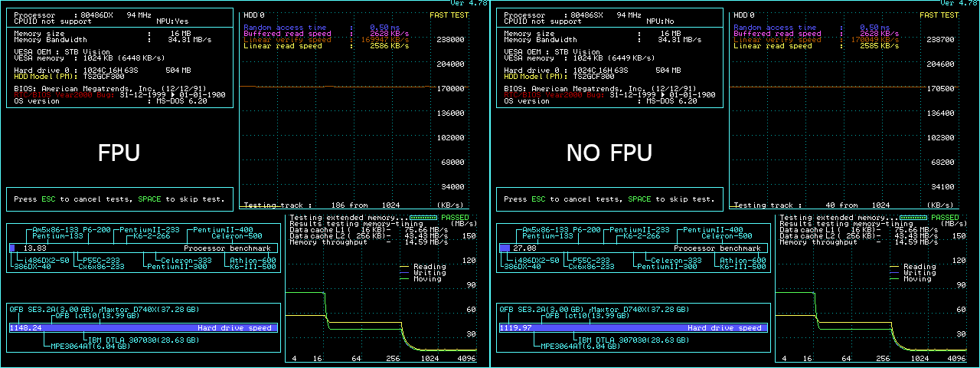
Task: Click hard drive speed '1119.97' in NO FPU panel
Action: point(515,328)
